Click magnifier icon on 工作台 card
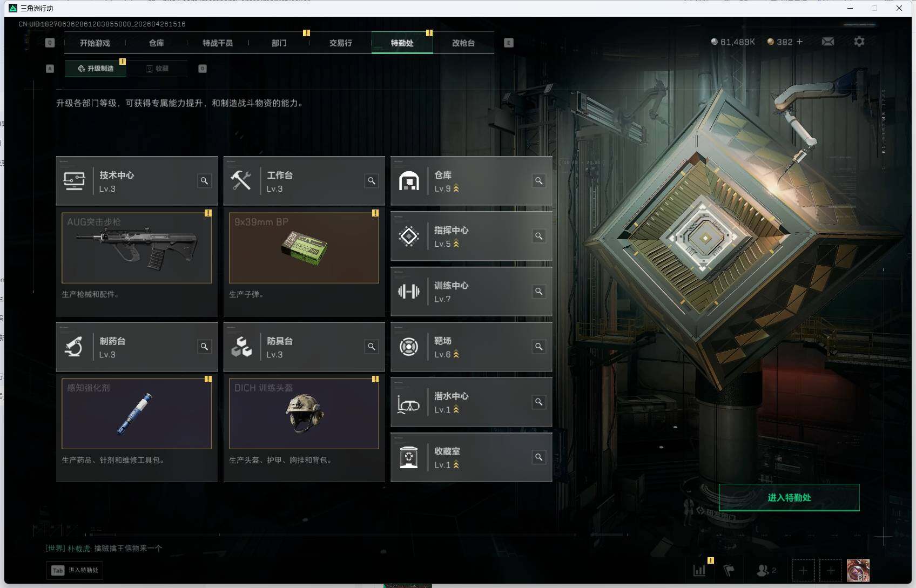The height and width of the screenshot is (588, 916). (372, 181)
